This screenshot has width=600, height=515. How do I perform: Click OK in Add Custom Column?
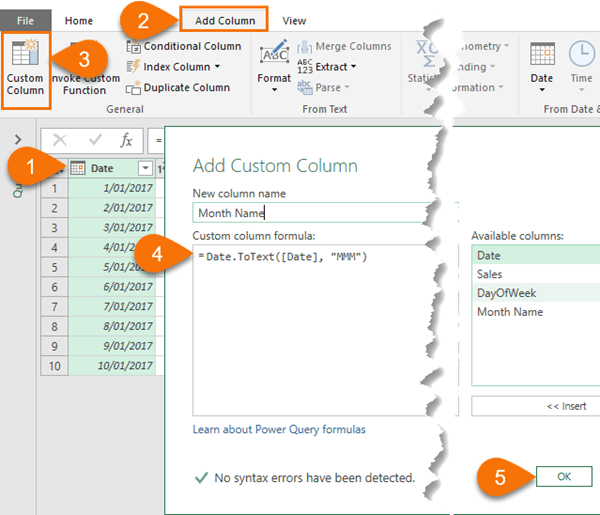click(x=564, y=476)
